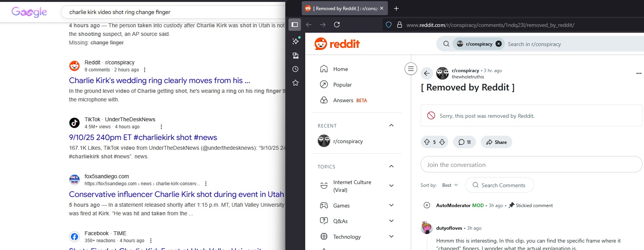Click the reddit.com URL in address bar
This screenshot has height=250, width=644.
490,25
